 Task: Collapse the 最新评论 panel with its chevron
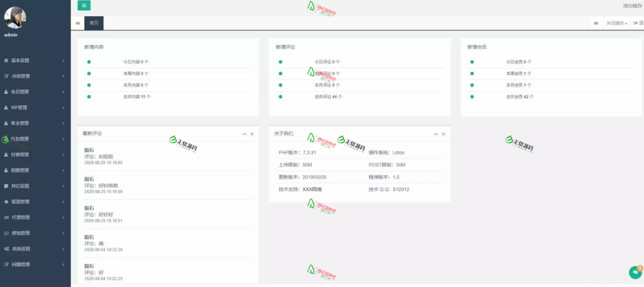(244, 134)
